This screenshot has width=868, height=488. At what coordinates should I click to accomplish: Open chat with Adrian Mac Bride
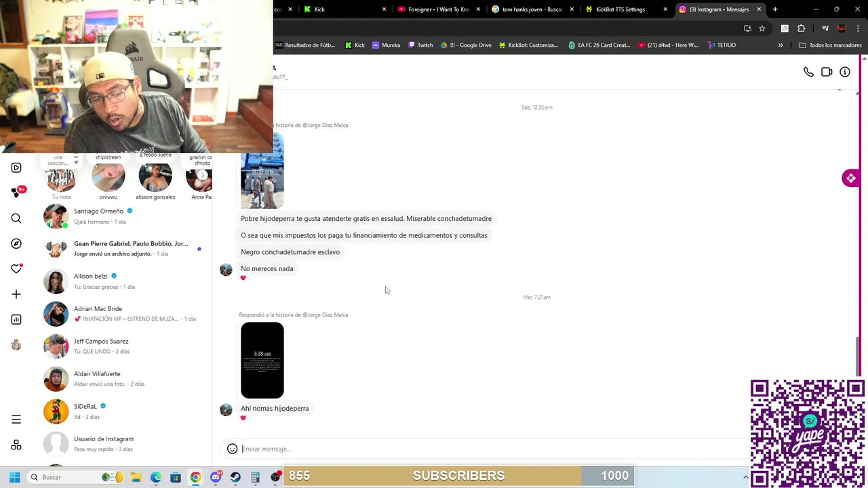(x=126, y=314)
